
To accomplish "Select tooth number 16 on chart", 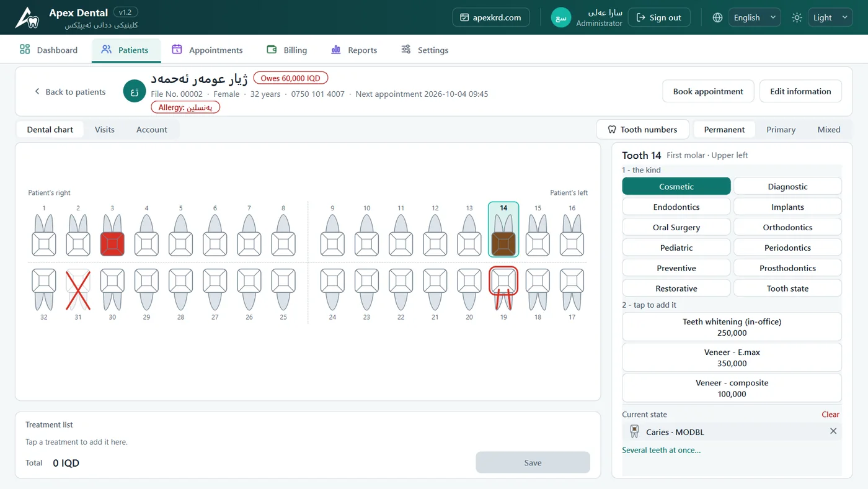I will tap(572, 235).
